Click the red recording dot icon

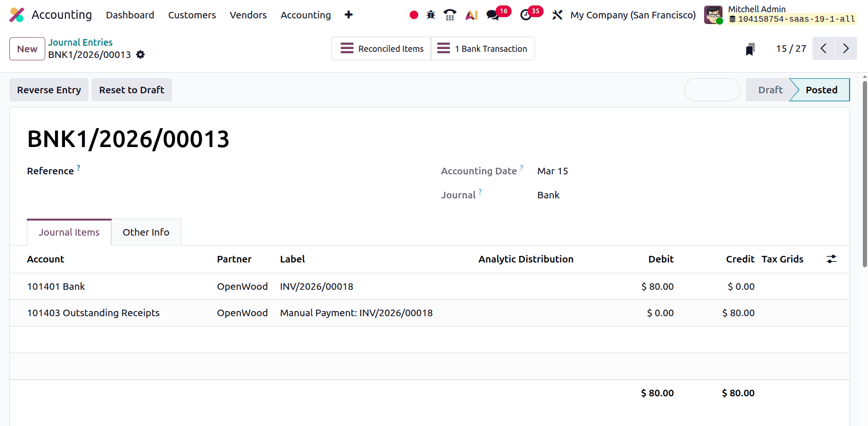click(414, 15)
